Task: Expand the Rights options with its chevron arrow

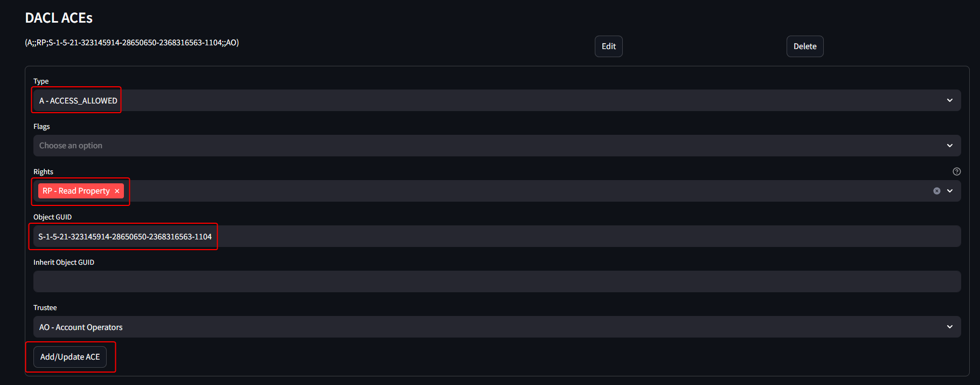Action: click(950, 191)
